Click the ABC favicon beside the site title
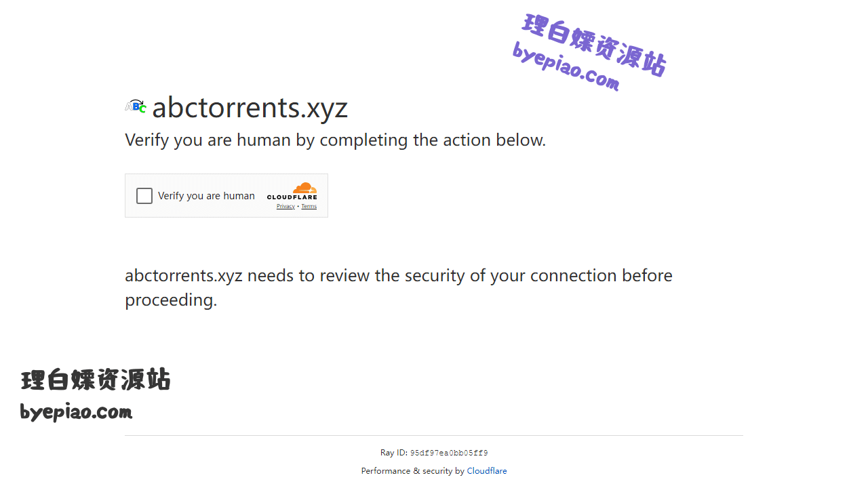Viewport: 868px width, 488px height. [x=136, y=106]
